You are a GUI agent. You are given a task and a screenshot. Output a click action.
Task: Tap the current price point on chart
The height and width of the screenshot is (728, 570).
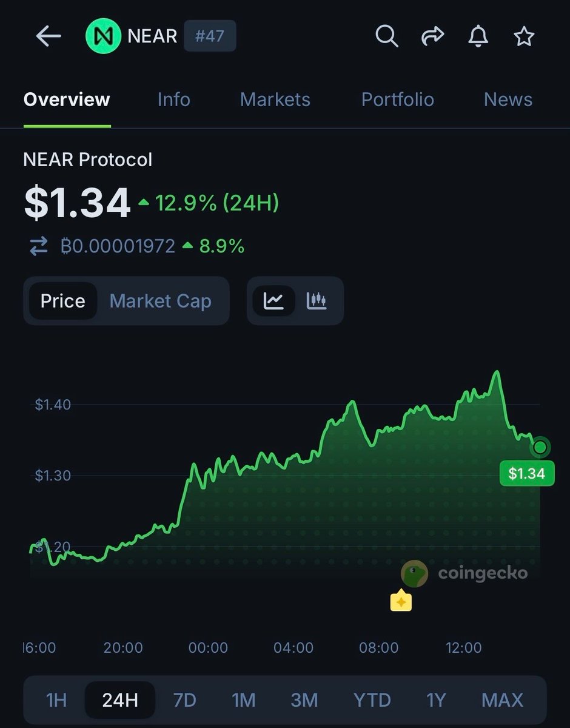(540, 448)
